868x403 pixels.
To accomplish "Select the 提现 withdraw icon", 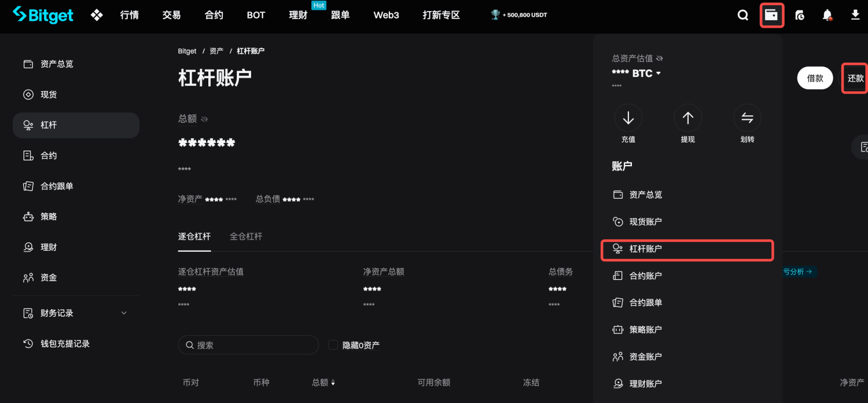I will 687,118.
